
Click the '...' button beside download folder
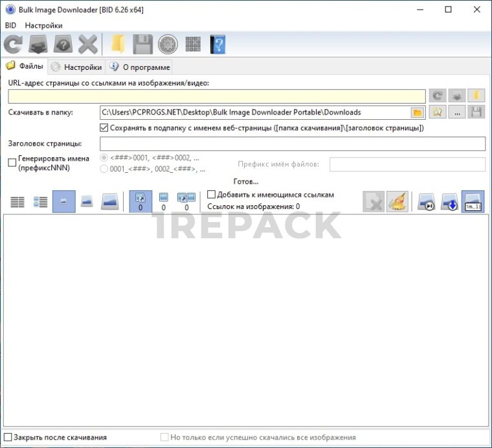pos(458,113)
